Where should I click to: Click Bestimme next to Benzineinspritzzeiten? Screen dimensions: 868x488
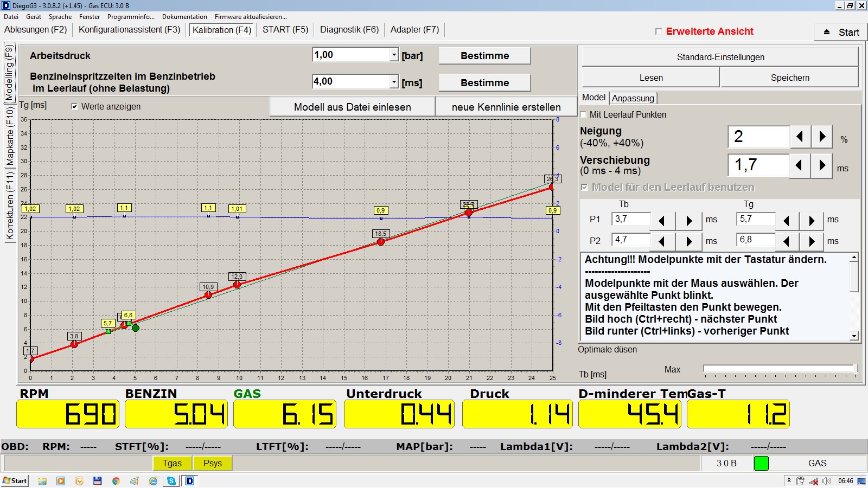[484, 83]
